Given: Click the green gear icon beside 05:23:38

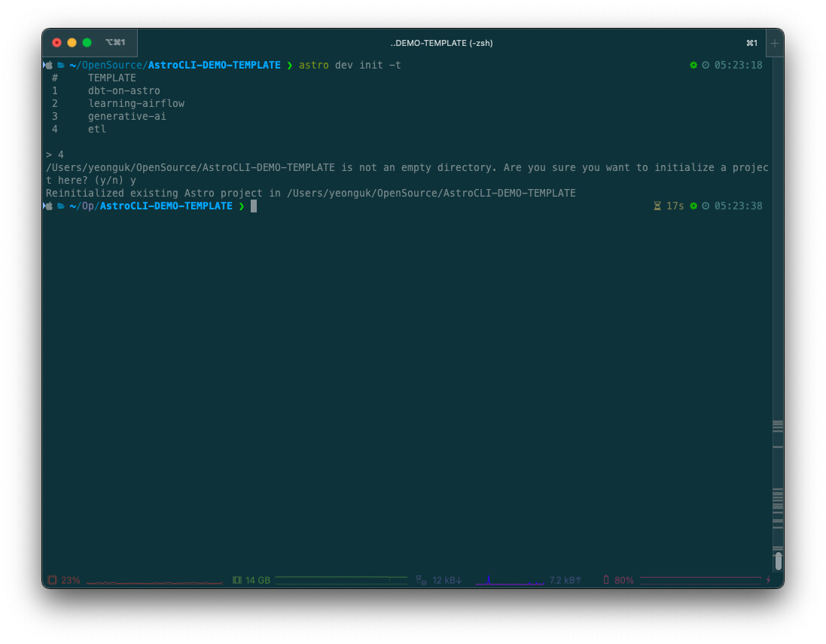Looking at the screenshot, I should [x=693, y=206].
